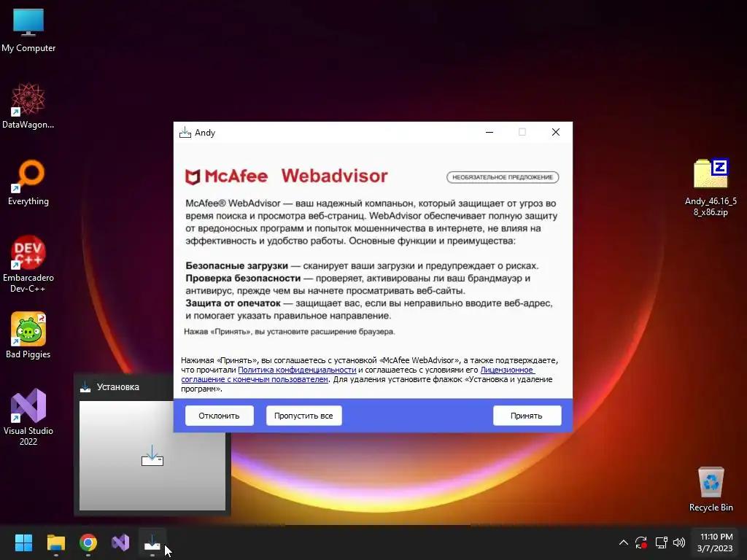The image size is (747, 560).
Task: Open the Политика конфиденциальности link
Action: click(297, 370)
